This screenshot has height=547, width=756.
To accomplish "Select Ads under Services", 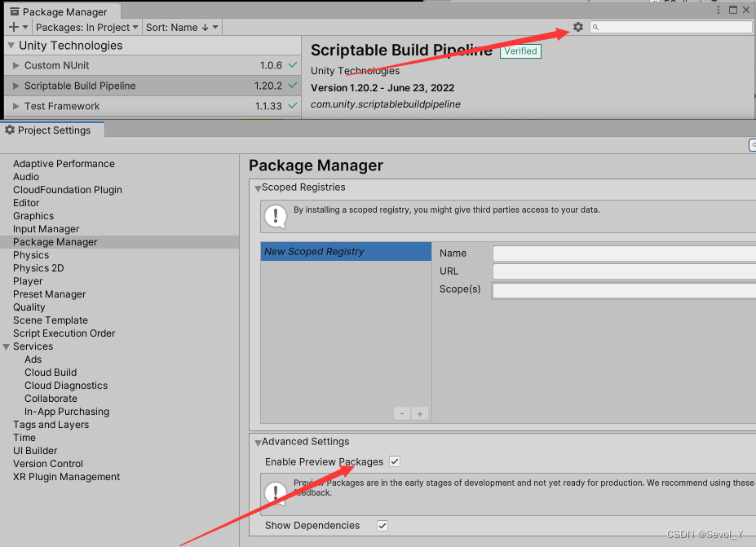I will [33, 360].
